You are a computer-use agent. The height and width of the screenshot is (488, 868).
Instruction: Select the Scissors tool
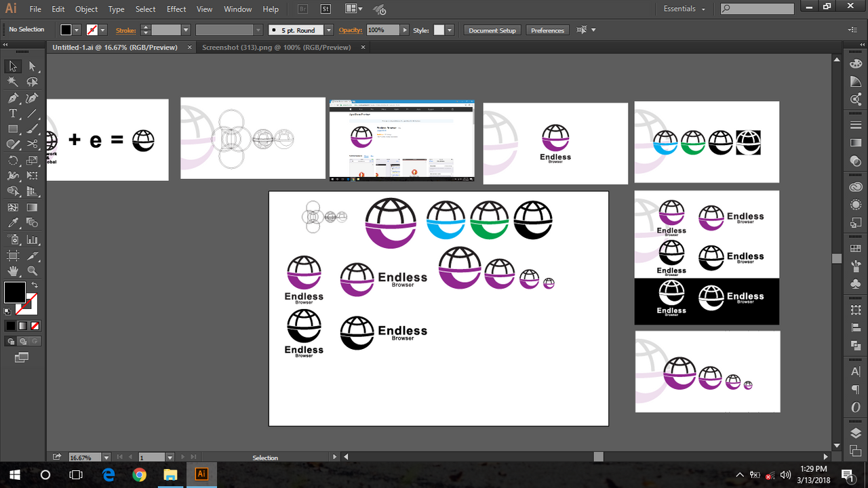[32, 144]
